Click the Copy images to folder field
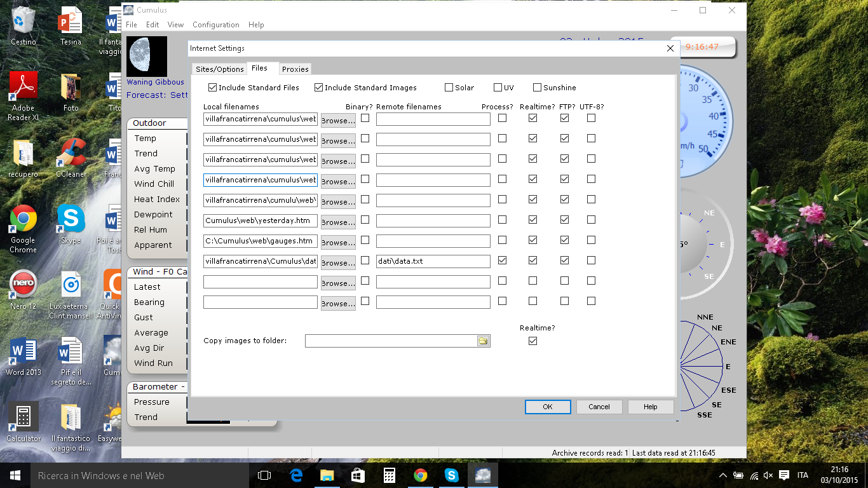 tap(391, 341)
